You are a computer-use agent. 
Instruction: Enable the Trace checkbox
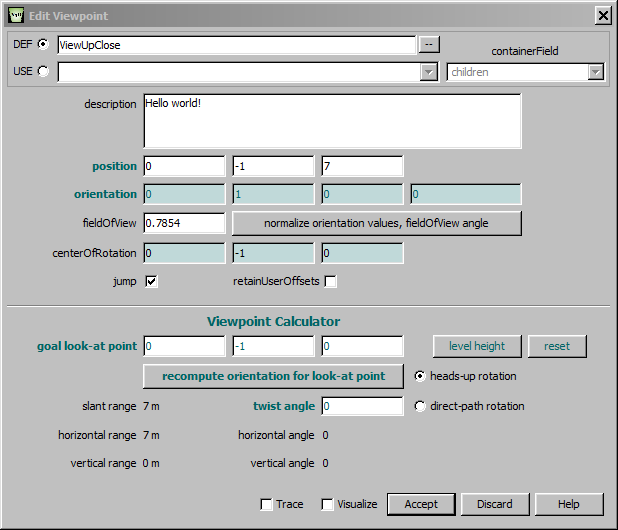point(266,504)
